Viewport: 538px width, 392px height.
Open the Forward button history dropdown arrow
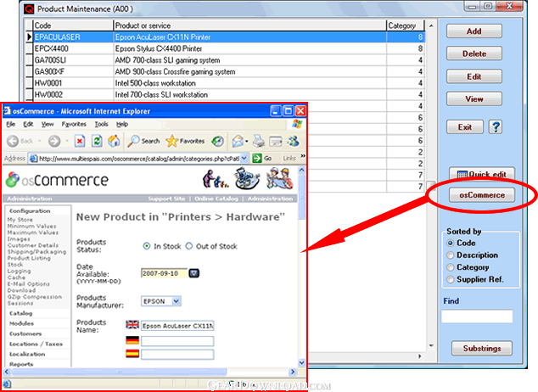[x=67, y=141]
